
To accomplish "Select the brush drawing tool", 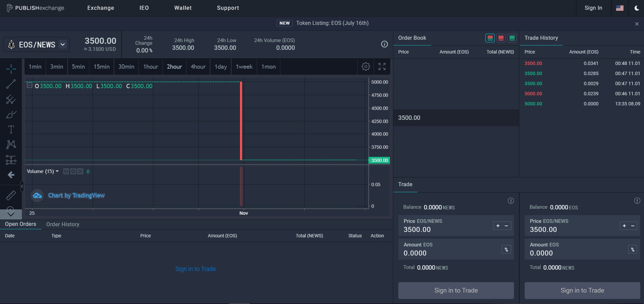I will (11, 114).
